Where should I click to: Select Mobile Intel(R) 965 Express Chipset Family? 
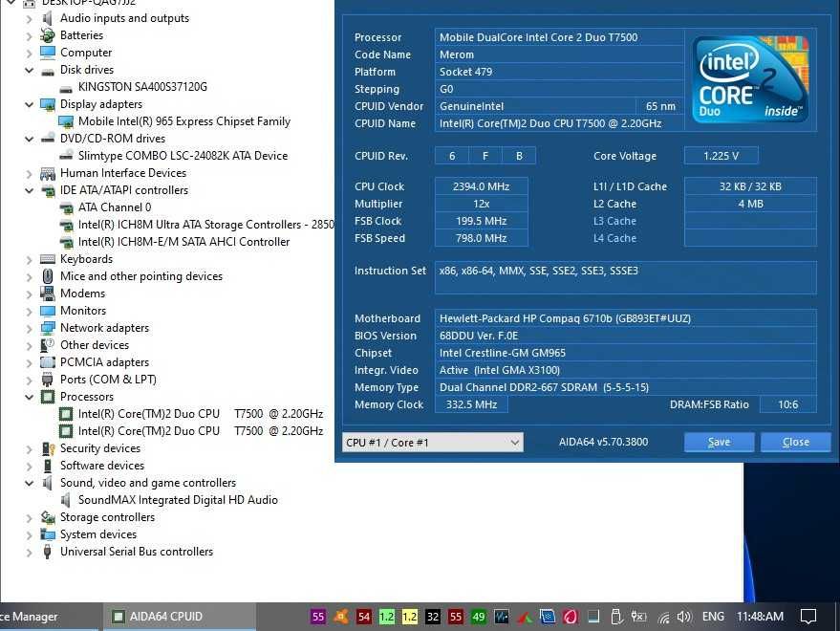pyautogui.click(x=184, y=121)
